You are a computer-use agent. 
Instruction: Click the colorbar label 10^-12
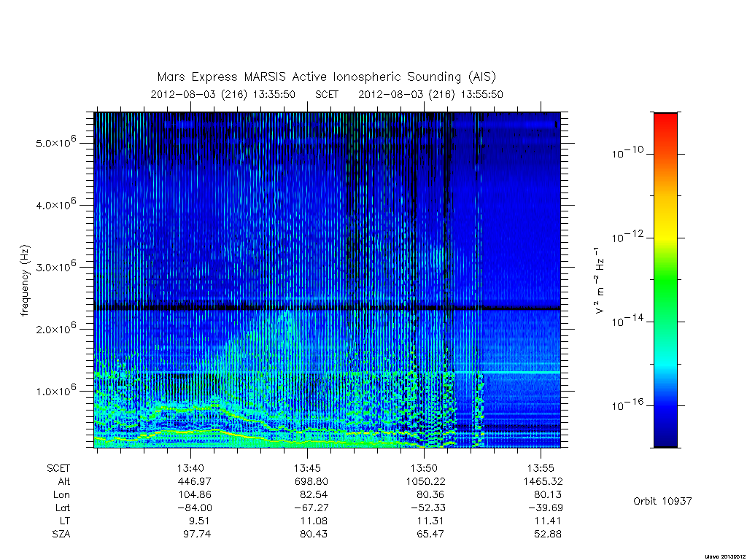point(627,236)
